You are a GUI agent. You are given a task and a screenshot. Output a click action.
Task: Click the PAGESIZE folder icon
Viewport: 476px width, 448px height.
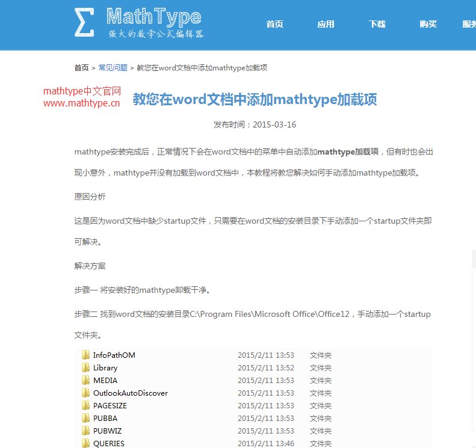point(85,405)
